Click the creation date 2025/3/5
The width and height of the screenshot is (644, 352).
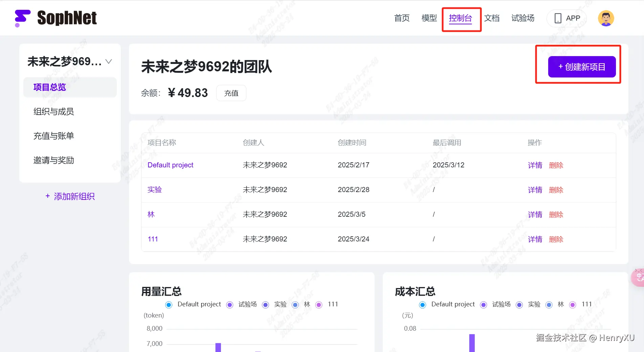click(x=352, y=214)
